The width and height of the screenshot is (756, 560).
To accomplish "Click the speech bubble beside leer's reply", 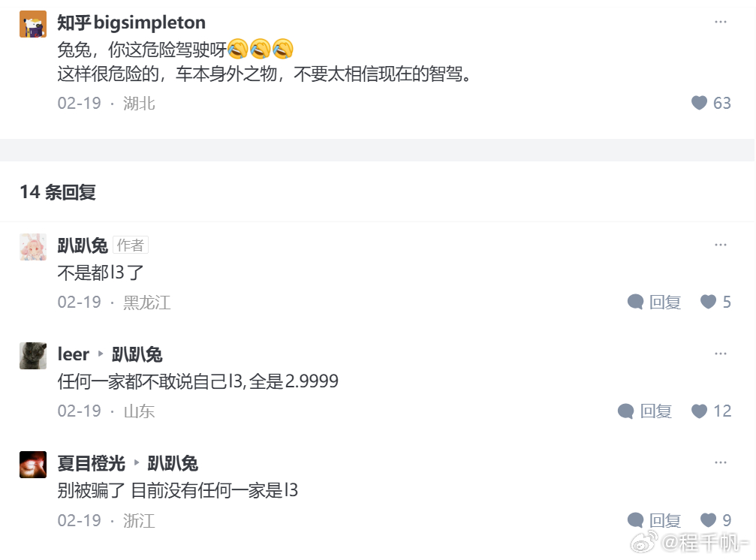I will [625, 411].
